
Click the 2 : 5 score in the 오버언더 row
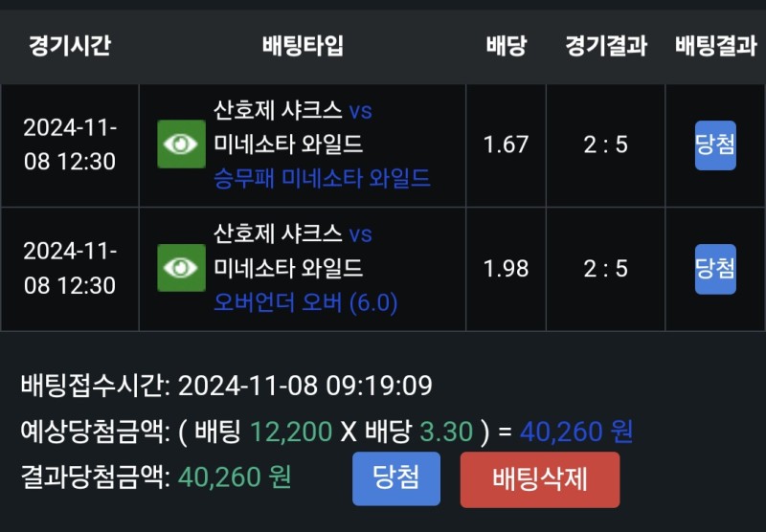[605, 269]
